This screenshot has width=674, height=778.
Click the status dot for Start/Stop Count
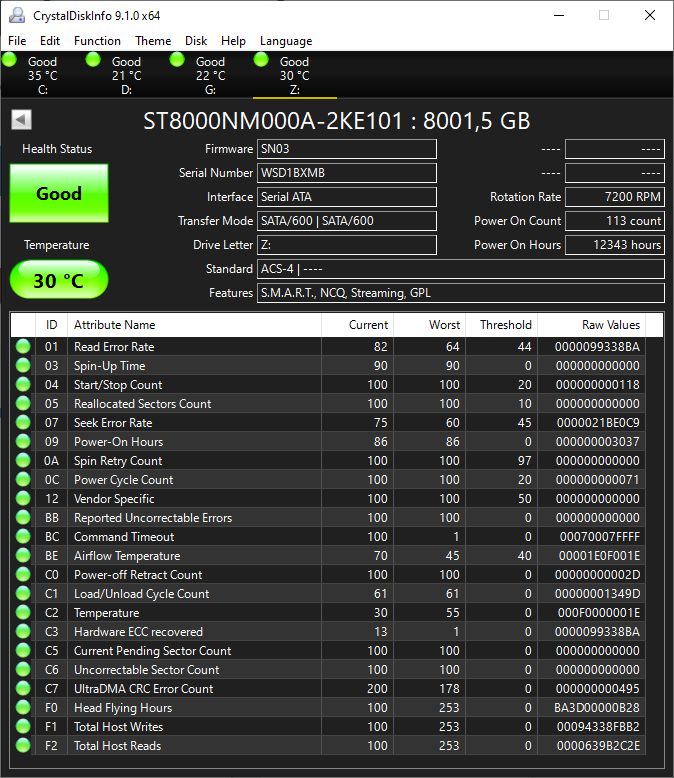23,384
